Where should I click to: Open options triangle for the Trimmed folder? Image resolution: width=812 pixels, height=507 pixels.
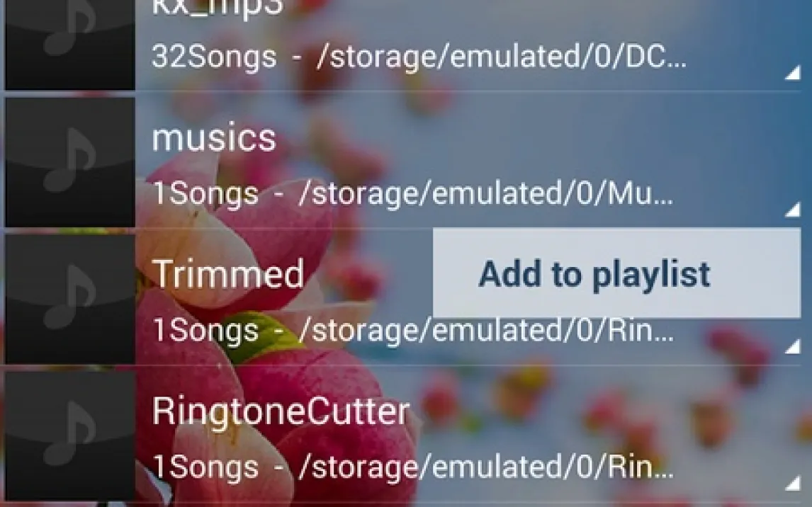click(x=792, y=346)
